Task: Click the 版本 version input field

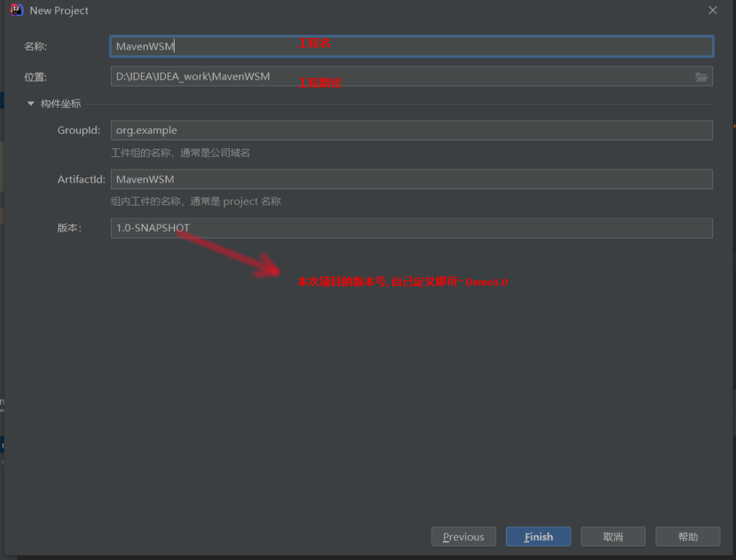Action: pyautogui.click(x=412, y=228)
